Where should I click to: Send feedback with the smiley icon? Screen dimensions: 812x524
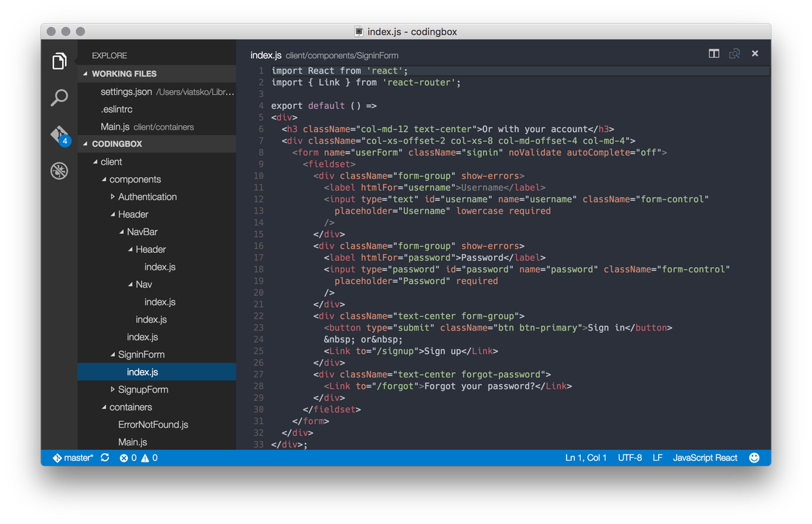[754, 458]
